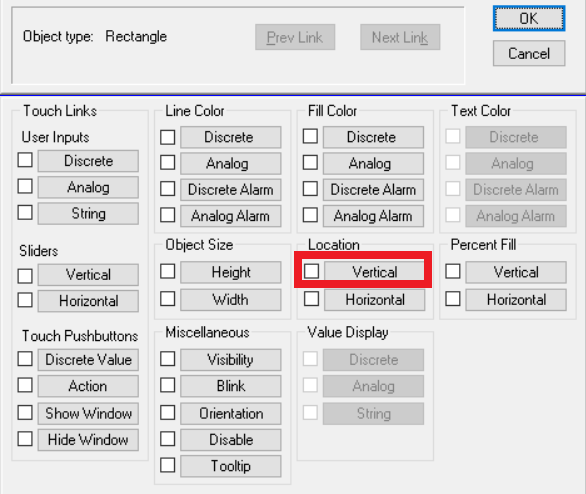Image resolution: width=586 pixels, height=494 pixels.
Task: Check the Visibility checkbox
Action: [x=167, y=359]
